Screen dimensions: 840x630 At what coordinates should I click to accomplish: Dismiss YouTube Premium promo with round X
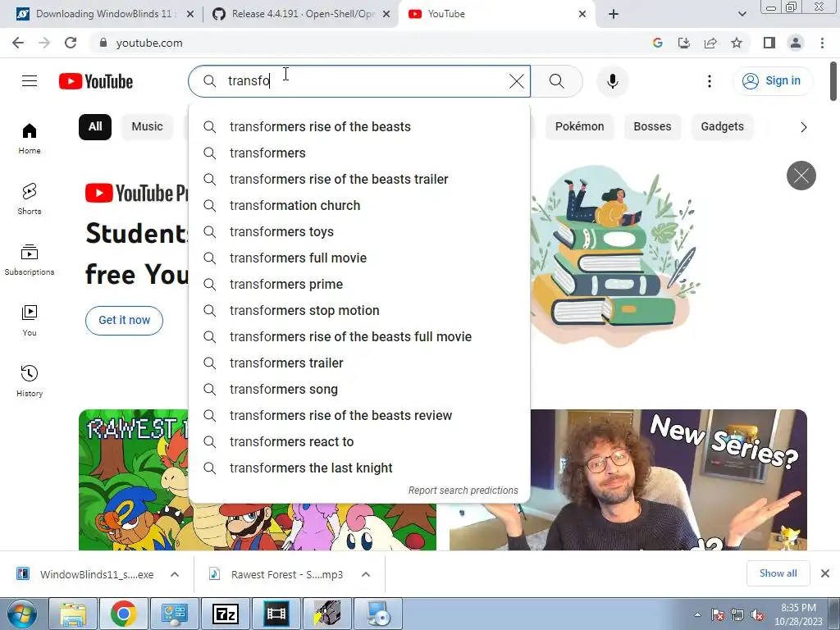click(801, 176)
